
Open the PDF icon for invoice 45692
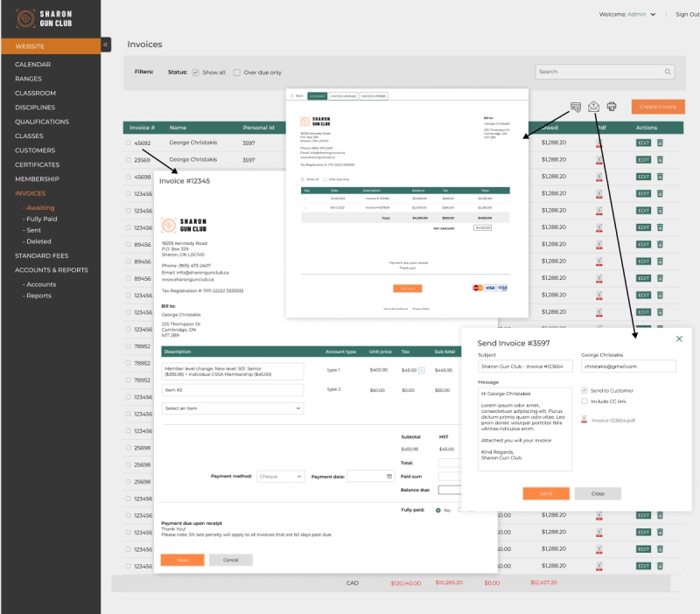[x=599, y=143]
